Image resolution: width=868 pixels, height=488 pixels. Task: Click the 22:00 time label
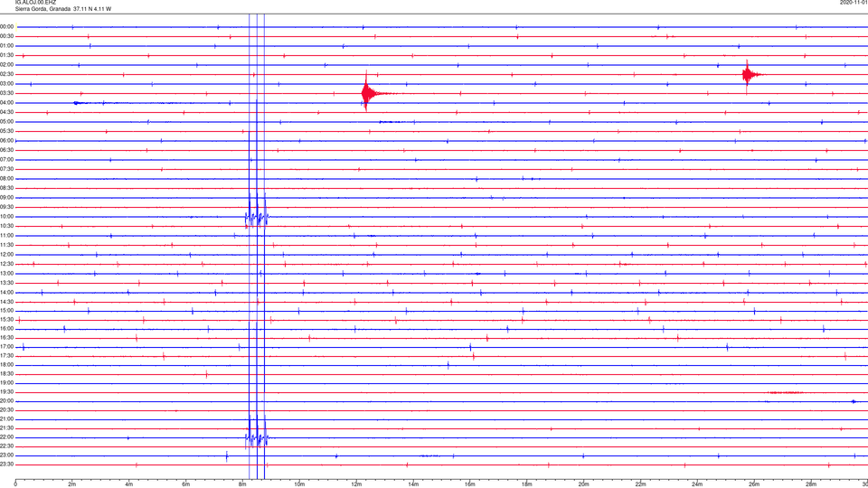6,437
